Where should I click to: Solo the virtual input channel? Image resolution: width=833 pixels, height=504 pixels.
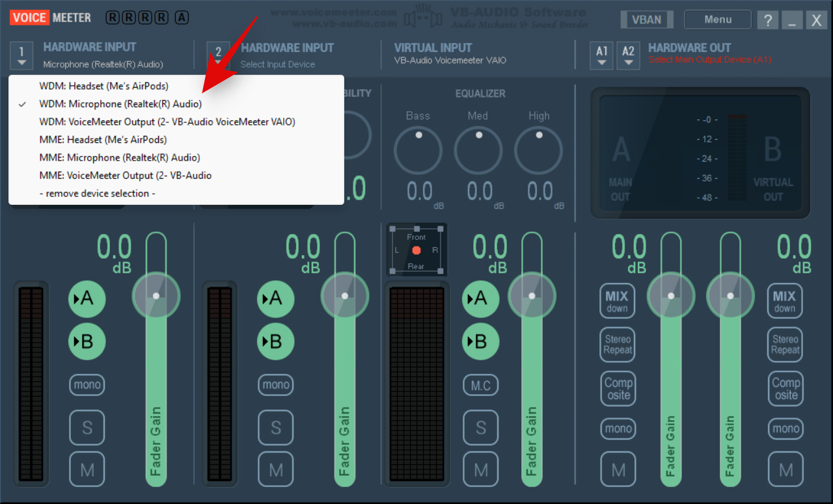tap(480, 427)
